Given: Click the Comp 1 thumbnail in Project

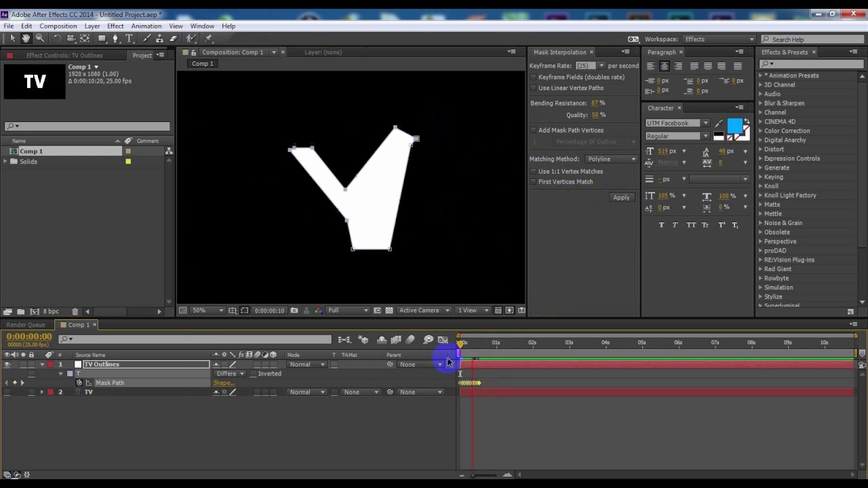Looking at the screenshot, I should pyautogui.click(x=35, y=81).
